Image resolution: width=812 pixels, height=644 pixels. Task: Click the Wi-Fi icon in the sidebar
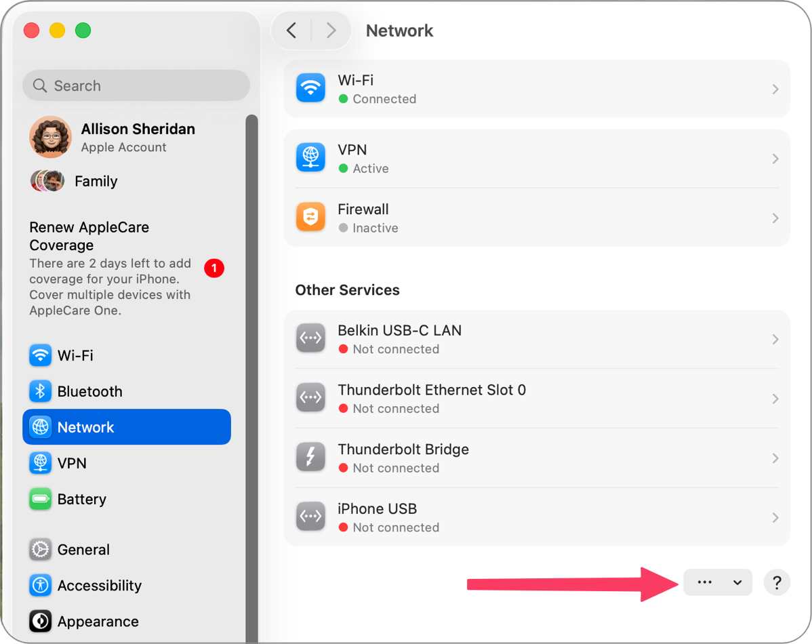pos(41,355)
